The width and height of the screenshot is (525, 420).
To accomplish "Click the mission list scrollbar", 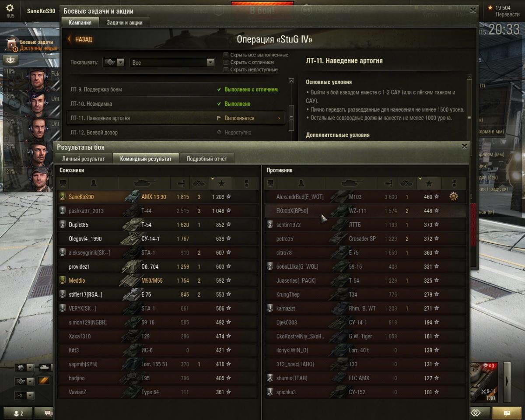I will click(291, 105).
